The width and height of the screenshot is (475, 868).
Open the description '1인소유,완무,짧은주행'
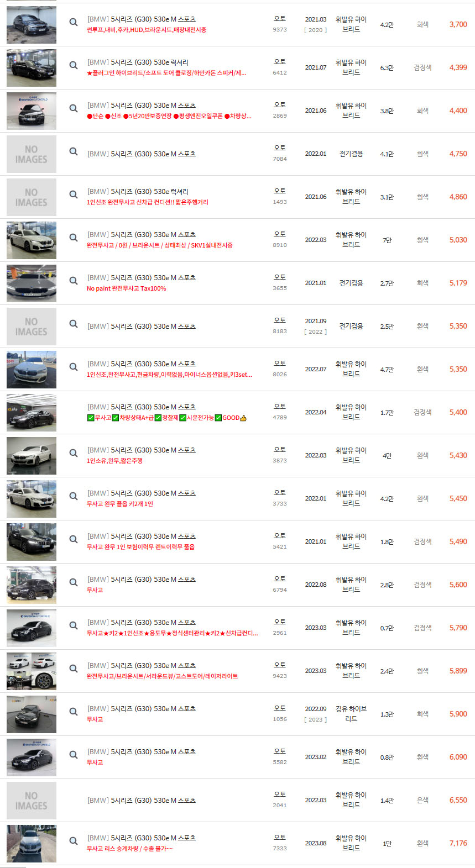(x=114, y=461)
